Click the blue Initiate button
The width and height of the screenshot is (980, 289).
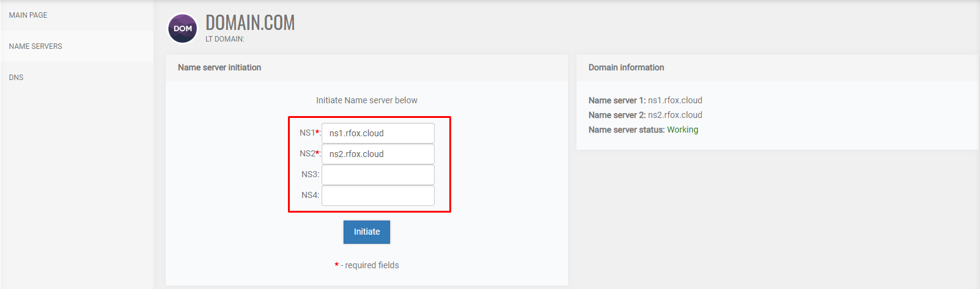367,232
